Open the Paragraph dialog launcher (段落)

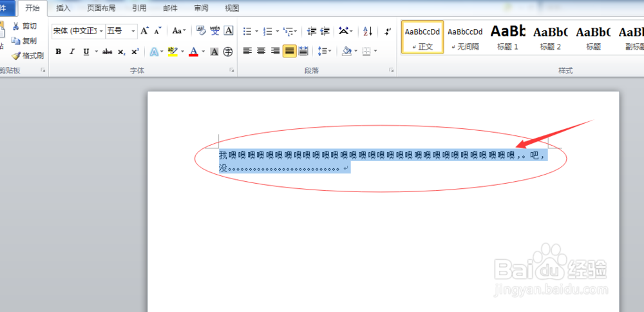pyautogui.click(x=392, y=71)
